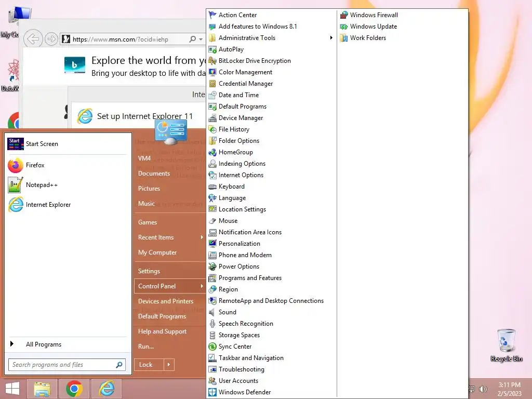Open Action Center flag icon
The width and height of the screenshot is (532, 399).
click(x=212, y=15)
